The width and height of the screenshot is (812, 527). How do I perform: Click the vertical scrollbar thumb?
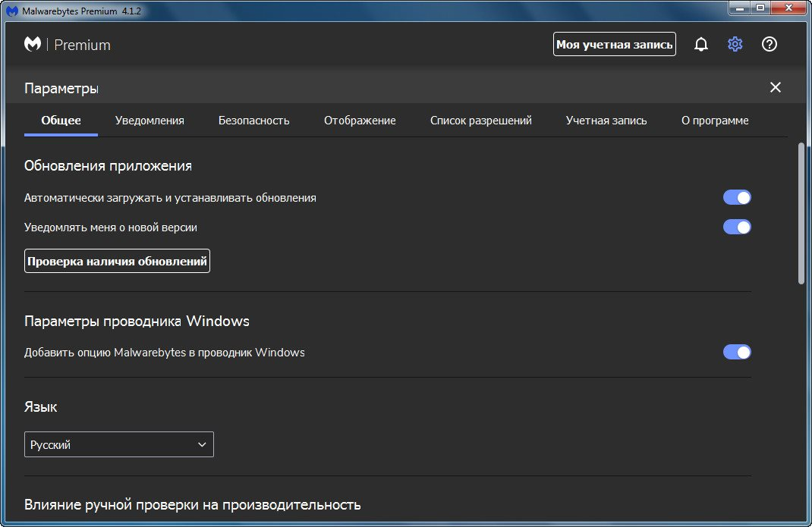(801, 212)
